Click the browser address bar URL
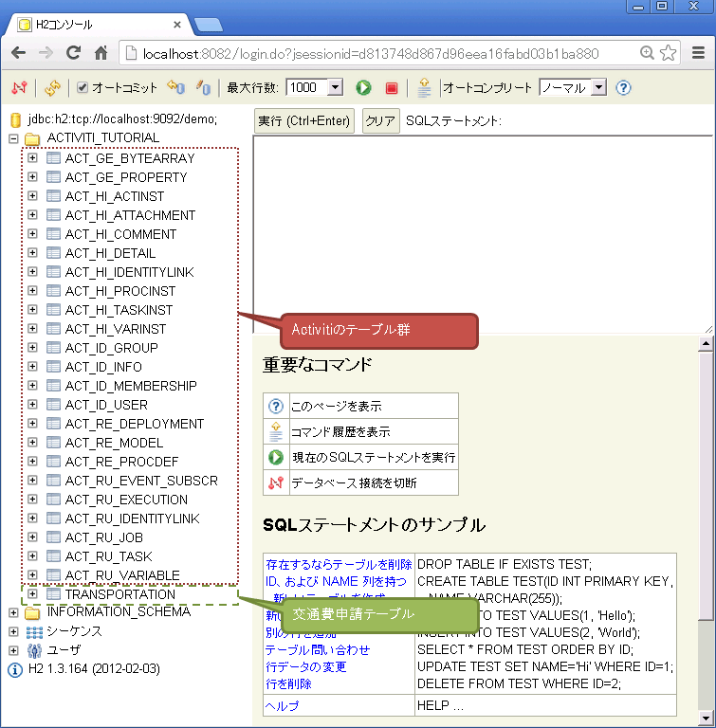 370,54
